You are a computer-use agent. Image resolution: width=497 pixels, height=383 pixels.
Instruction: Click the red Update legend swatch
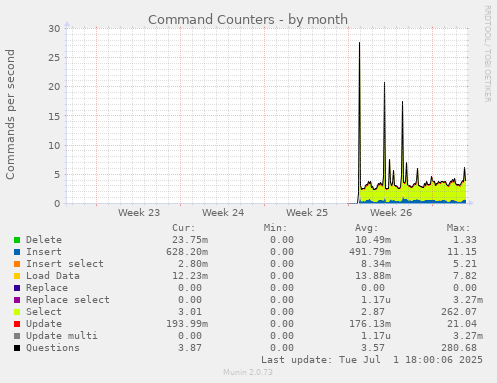click(17, 324)
